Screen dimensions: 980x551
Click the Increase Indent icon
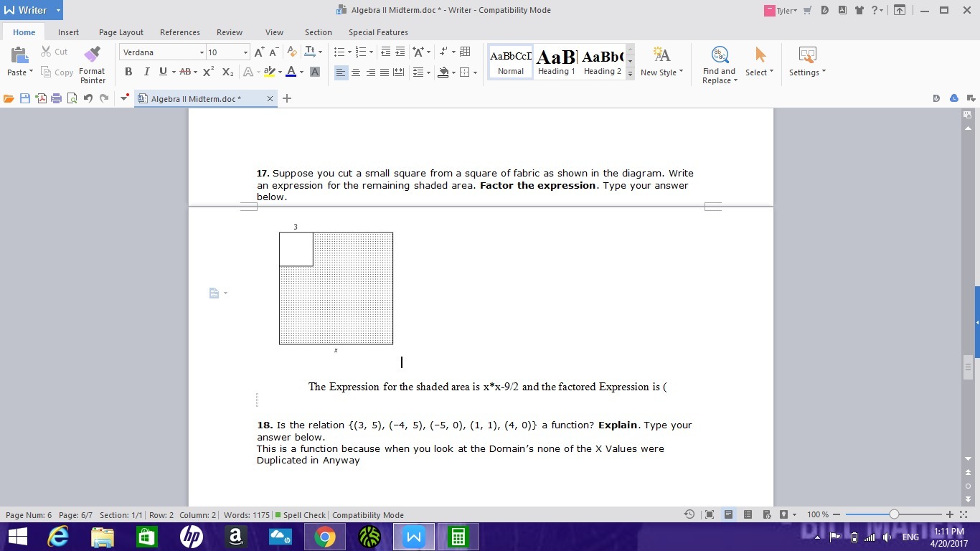[400, 52]
